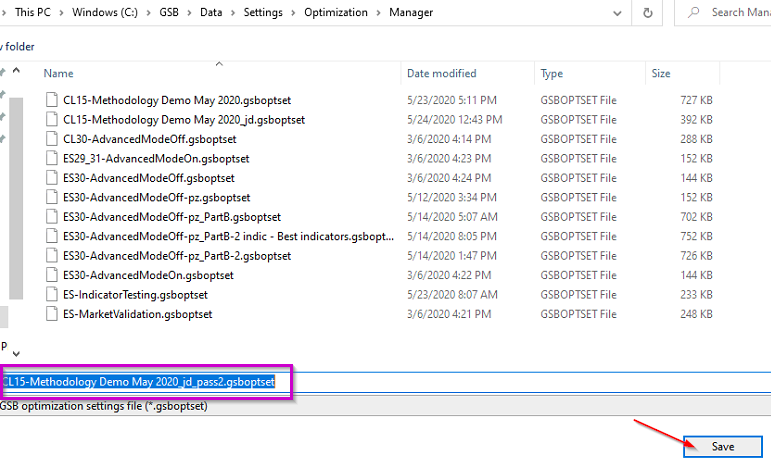Click ES-MarketValidation.gsboptset file icon
Image resolution: width=771 pixels, height=459 pixels.
coord(53,314)
